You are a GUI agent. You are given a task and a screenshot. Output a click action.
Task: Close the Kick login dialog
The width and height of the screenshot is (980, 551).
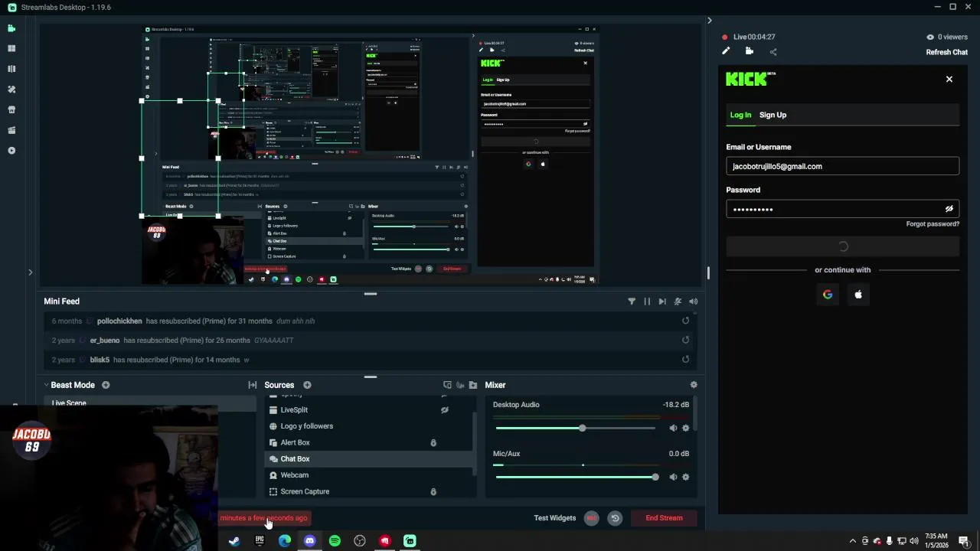click(949, 79)
